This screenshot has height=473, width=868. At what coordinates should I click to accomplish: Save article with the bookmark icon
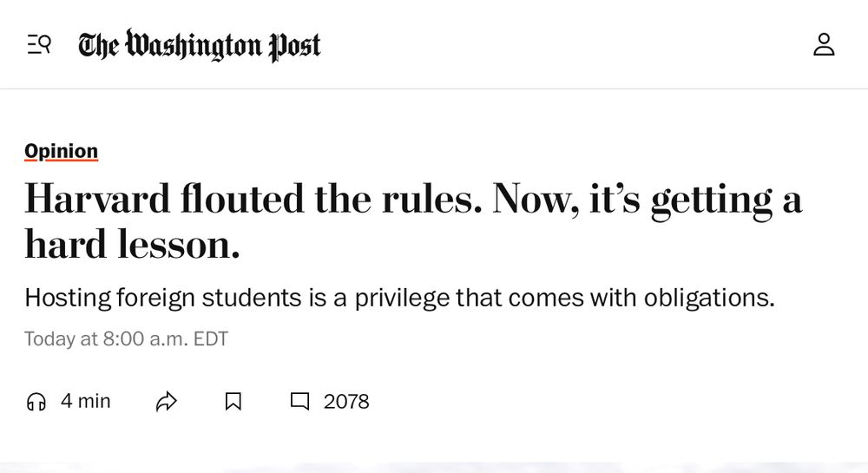pos(233,402)
